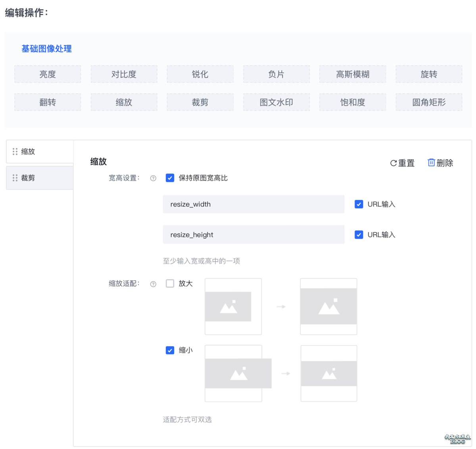Click the trash icon next to 删除
Screen dimensions: 476x449
pos(432,162)
